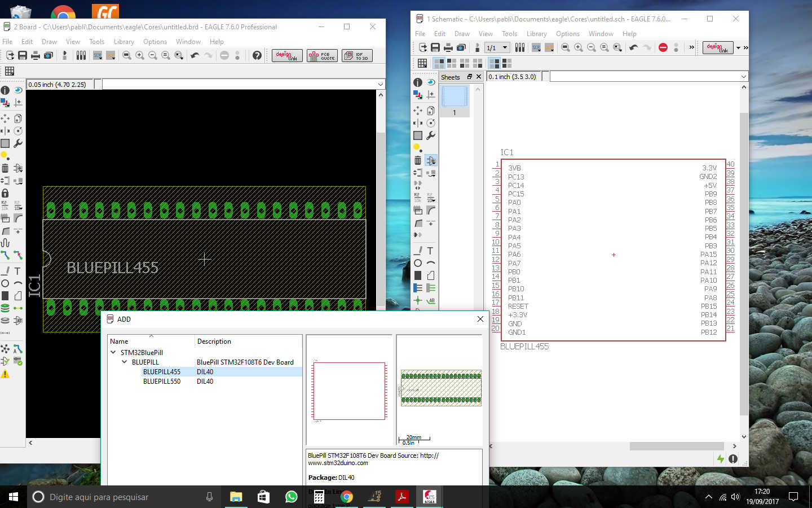Open SCR script dropdown in Board toolbar
Image resolution: width=812 pixels, height=508 pixels.
[x=98, y=55]
